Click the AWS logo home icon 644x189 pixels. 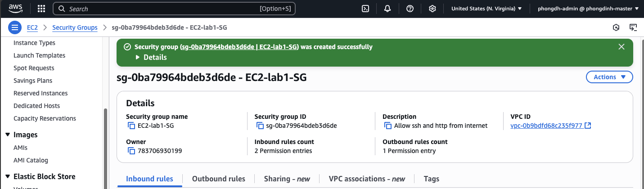click(16, 8)
